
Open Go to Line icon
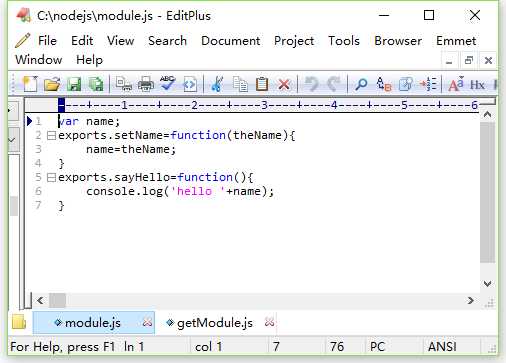(x=428, y=84)
